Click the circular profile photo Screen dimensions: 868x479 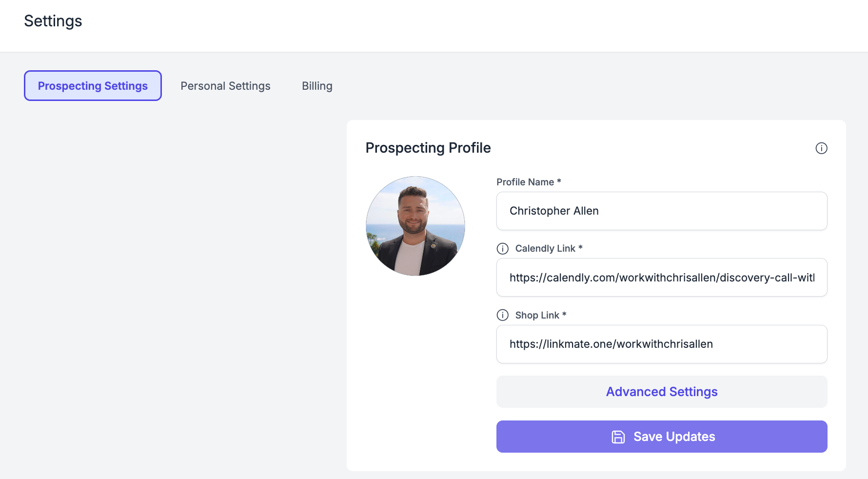(x=415, y=226)
